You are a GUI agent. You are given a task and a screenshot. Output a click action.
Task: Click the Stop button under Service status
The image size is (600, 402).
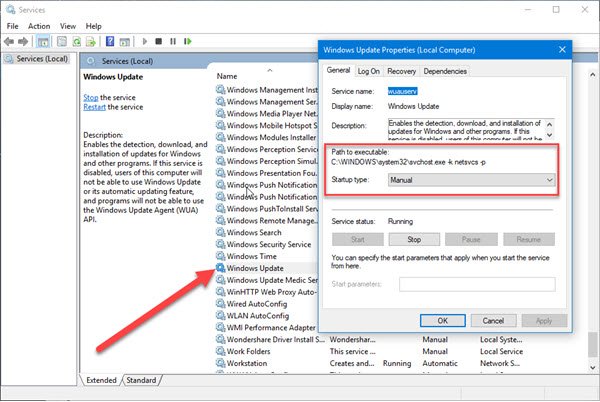pyautogui.click(x=414, y=239)
